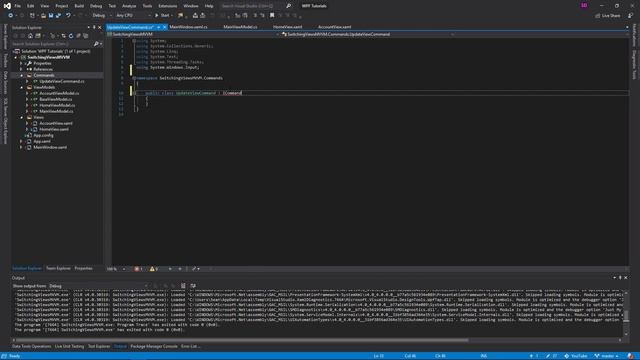The height and width of the screenshot is (360, 640).
Task: Click the Output horizontal scrollbar
Action: [243, 340]
